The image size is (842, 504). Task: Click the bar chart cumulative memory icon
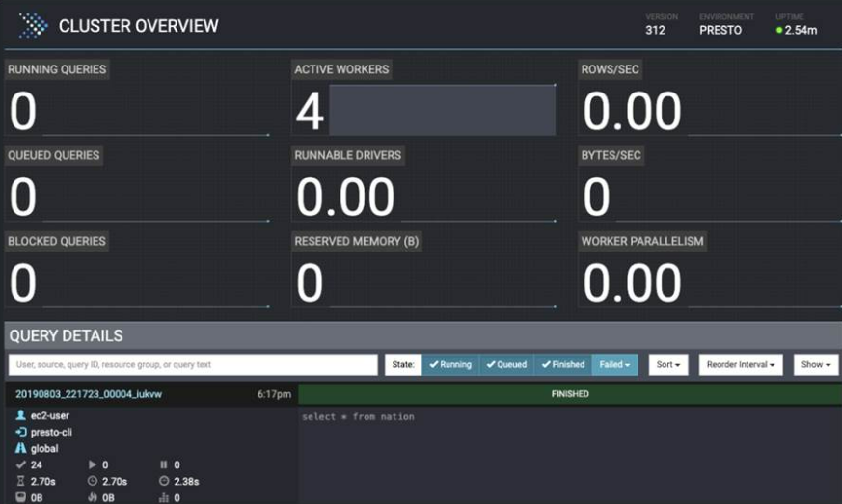(164, 497)
